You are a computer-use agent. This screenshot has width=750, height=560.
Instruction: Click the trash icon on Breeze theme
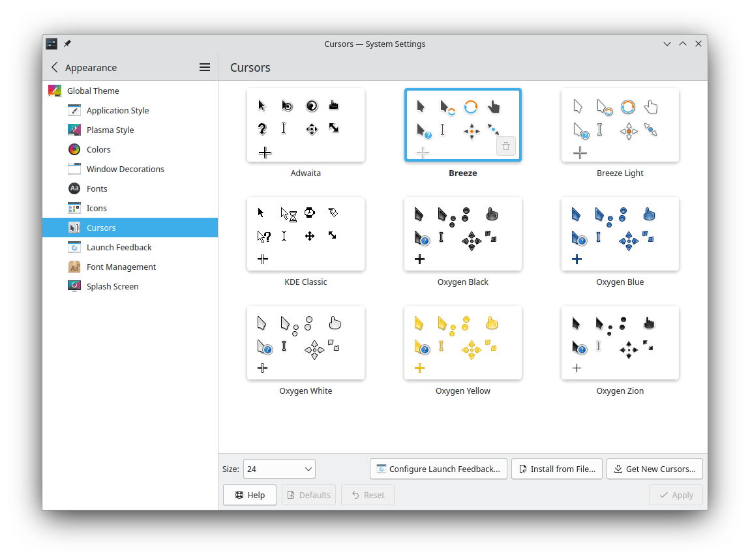[506, 147]
